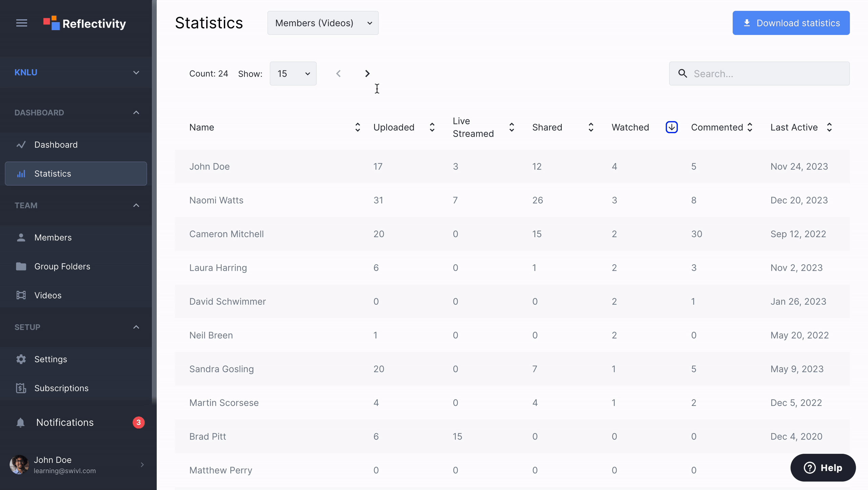Screen dimensions: 868x490
Task: Click the next page arrow
Action: (x=367, y=73)
